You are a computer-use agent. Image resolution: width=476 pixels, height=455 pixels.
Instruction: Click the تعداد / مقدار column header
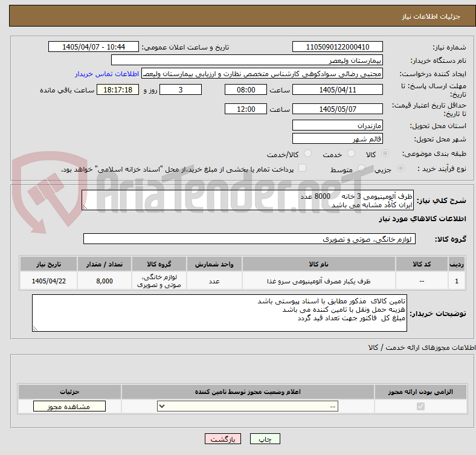(x=105, y=264)
